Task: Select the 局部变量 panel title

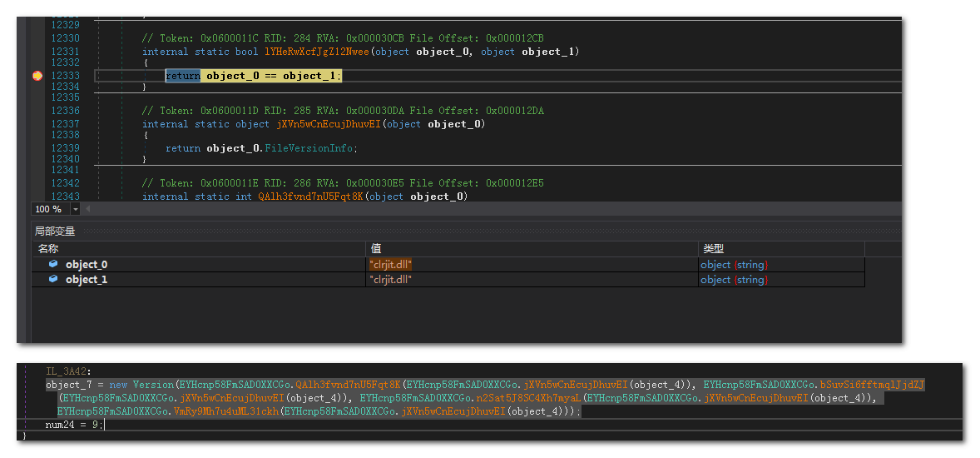Action: (x=55, y=231)
